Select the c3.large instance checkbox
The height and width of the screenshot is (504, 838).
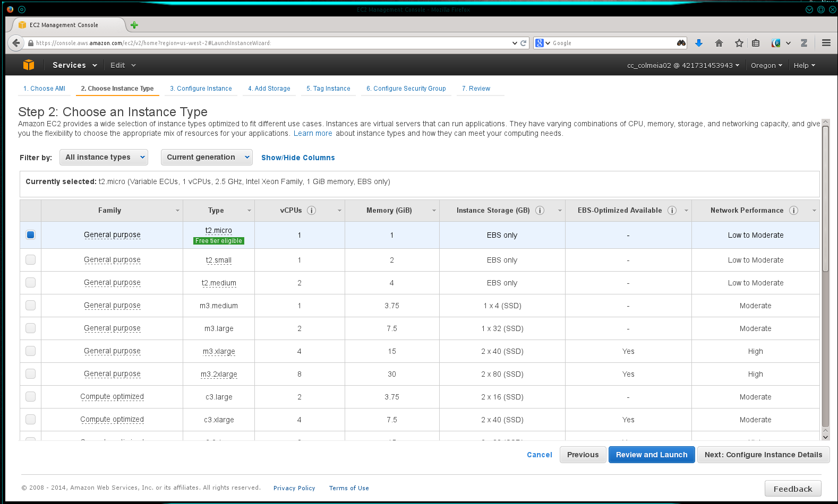(x=31, y=397)
